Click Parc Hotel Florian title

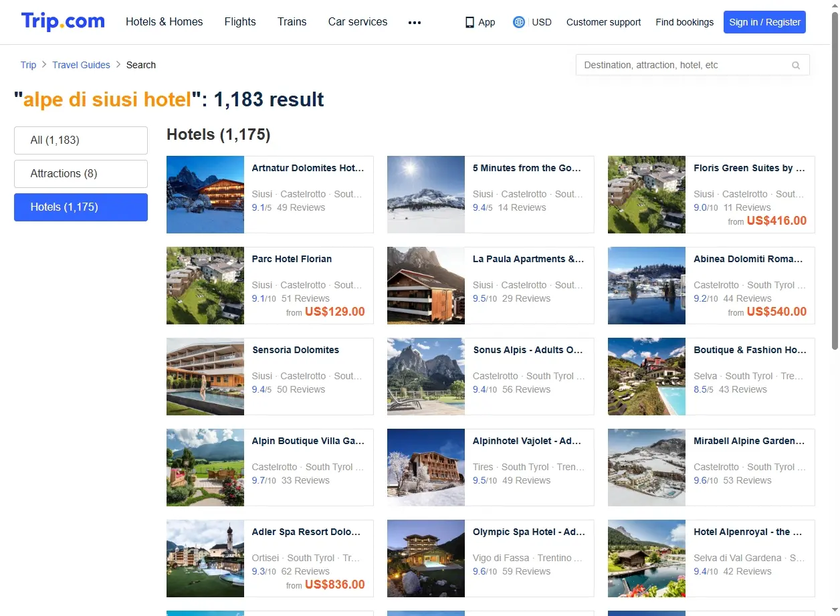click(x=292, y=259)
